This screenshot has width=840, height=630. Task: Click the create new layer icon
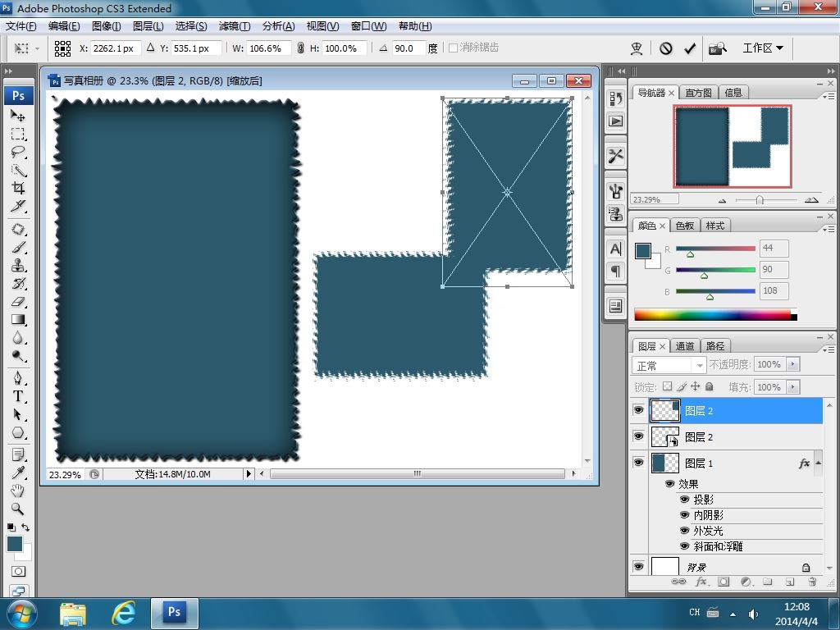coord(790,582)
